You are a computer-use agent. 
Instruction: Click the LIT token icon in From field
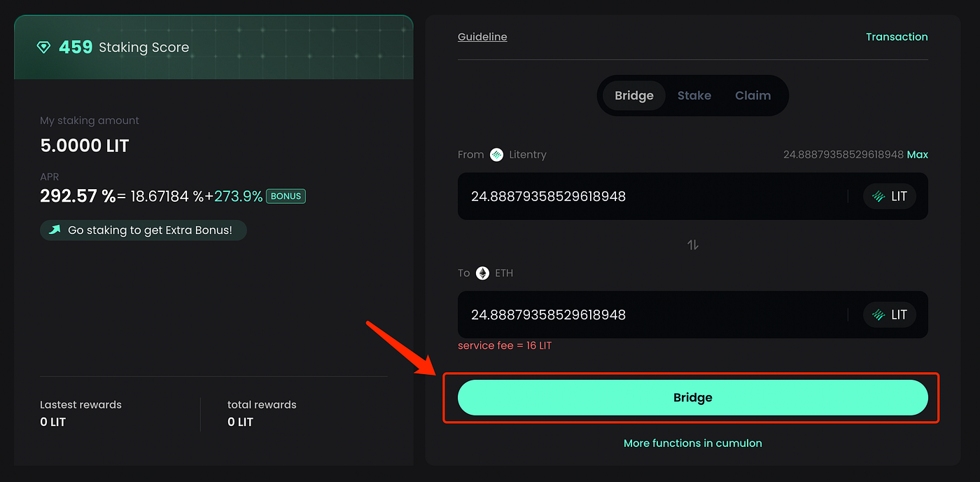click(878, 197)
